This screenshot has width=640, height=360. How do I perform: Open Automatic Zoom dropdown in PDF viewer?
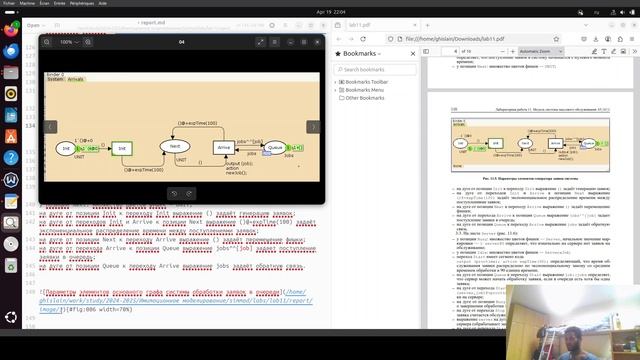541,51
